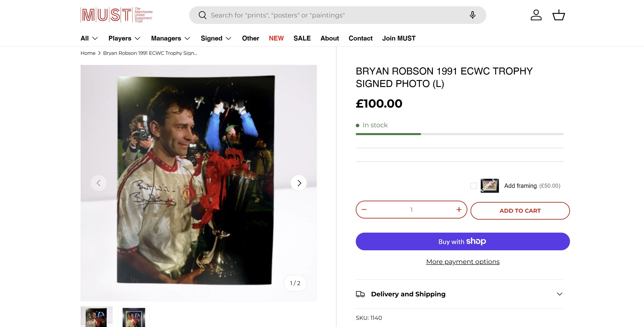644x327 pixels.
Task: Expand Delivery and Shipping section
Action: (460, 294)
